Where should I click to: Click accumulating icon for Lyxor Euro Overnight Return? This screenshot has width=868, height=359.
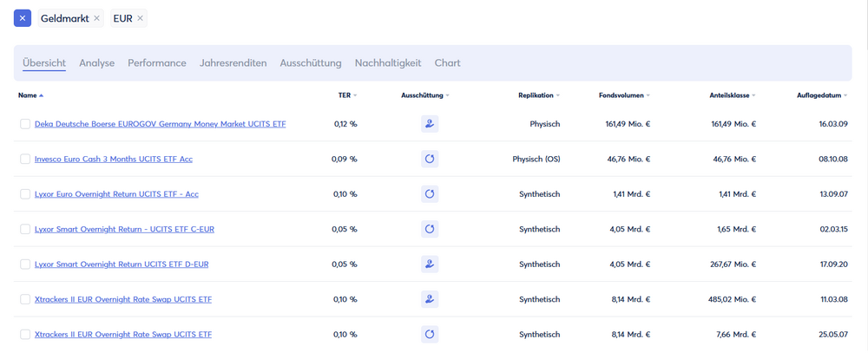click(x=429, y=194)
